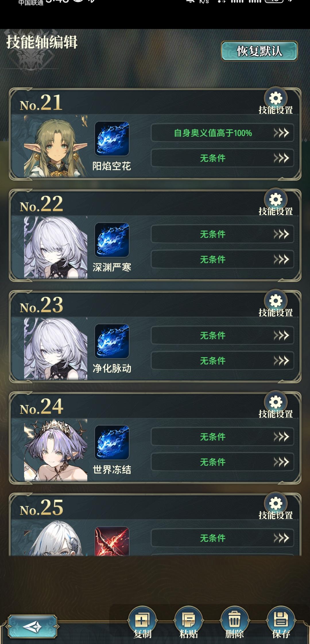Screen dimensions: 310x644
Task: Click the 恢复默认 restore default button
Action: pos(259,51)
